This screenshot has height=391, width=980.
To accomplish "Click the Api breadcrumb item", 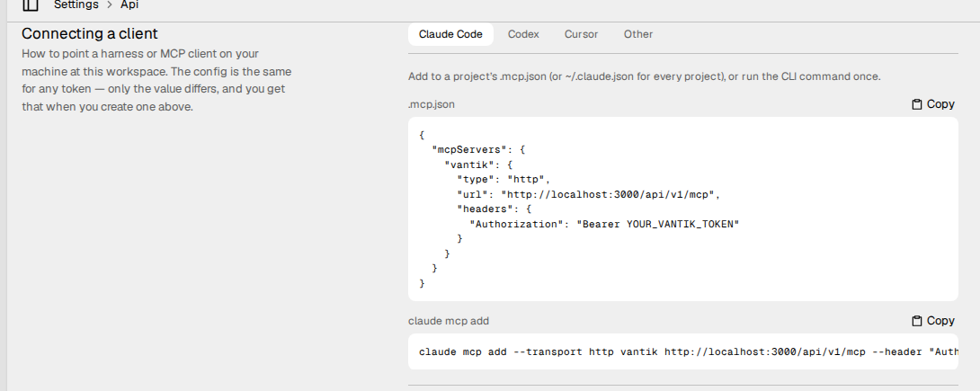I will point(129,5).
